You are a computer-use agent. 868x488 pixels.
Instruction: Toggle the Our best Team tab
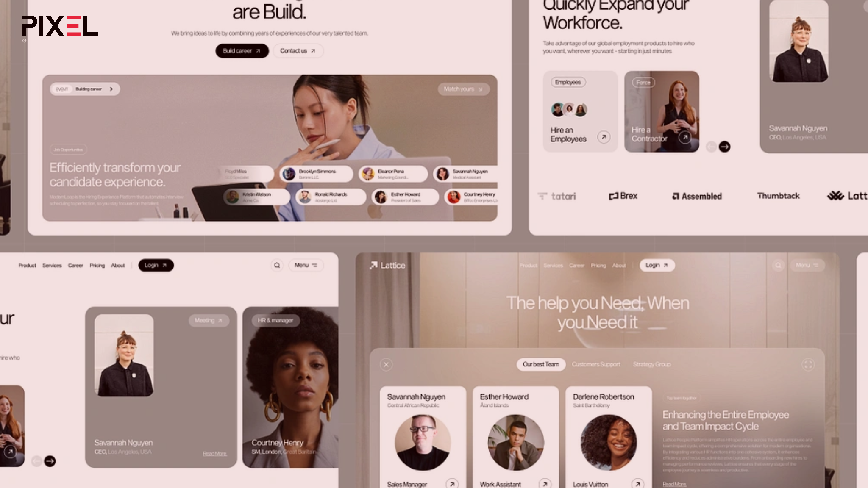(540, 364)
